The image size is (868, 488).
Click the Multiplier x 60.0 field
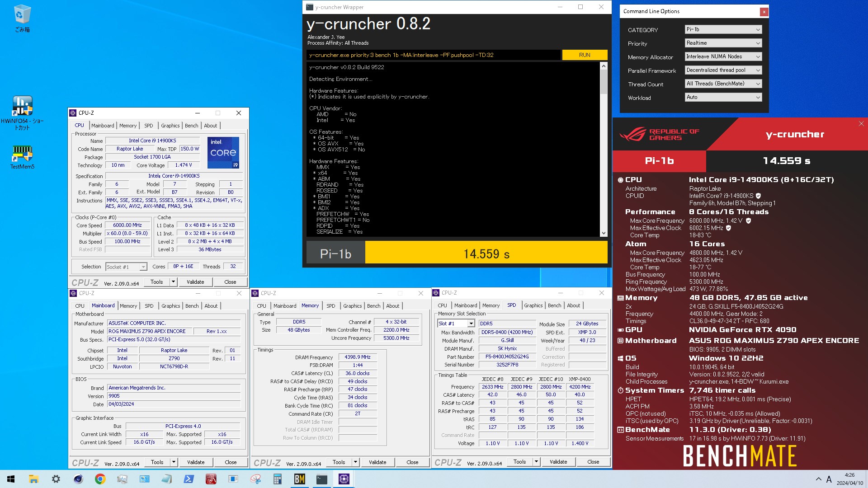[127, 233]
